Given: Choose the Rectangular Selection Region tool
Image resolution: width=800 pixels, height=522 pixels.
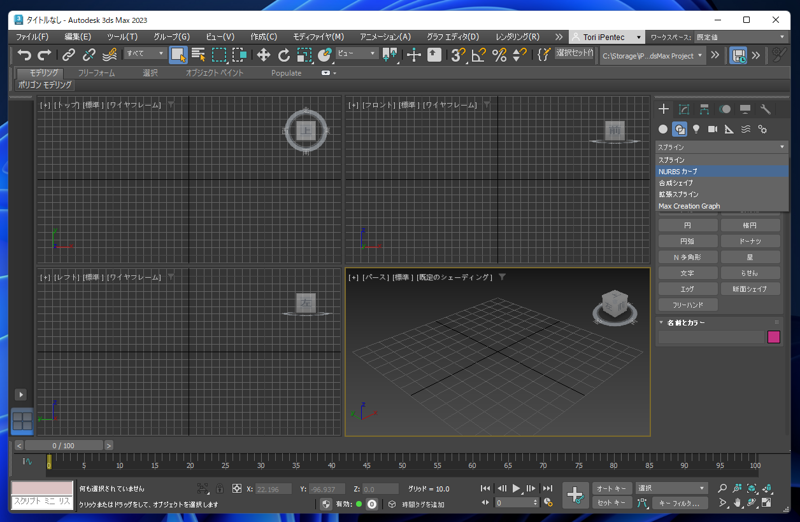Looking at the screenshot, I should click(219, 55).
